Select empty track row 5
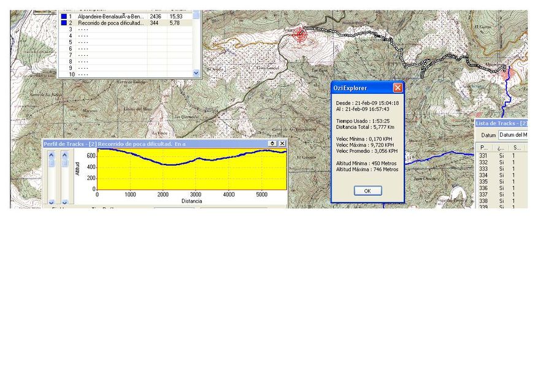The height and width of the screenshot is (392, 554). tap(125, 42)
